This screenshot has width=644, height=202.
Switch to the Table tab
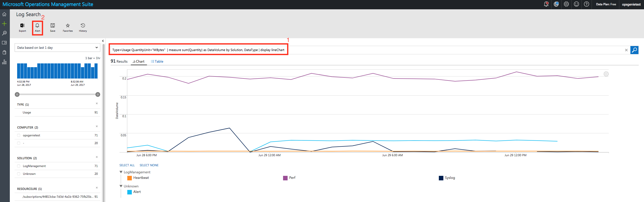(x=157, y=61)
